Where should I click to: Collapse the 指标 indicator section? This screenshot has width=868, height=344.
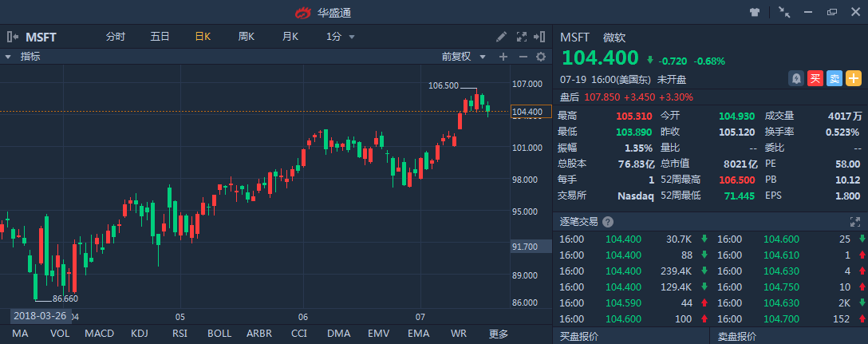point(8,57)
